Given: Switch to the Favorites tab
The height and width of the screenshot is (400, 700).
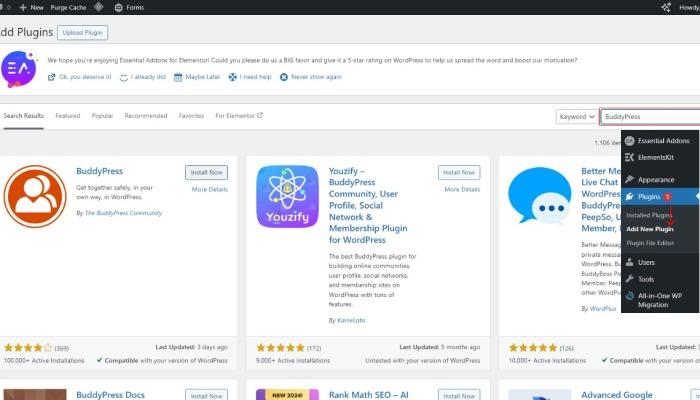Looking at the screenshot, I should pos(191,116).
